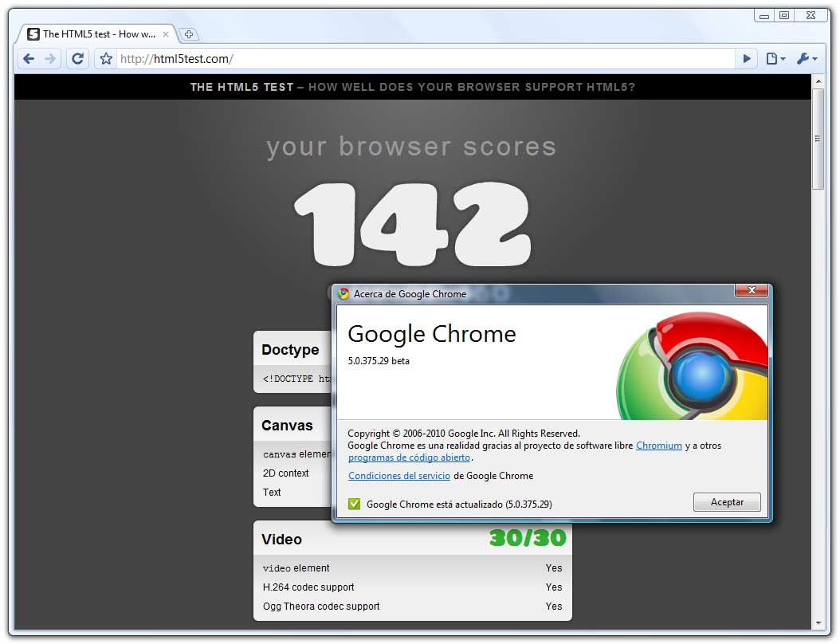Click the green 30/30 Video score

click(528, 538)
